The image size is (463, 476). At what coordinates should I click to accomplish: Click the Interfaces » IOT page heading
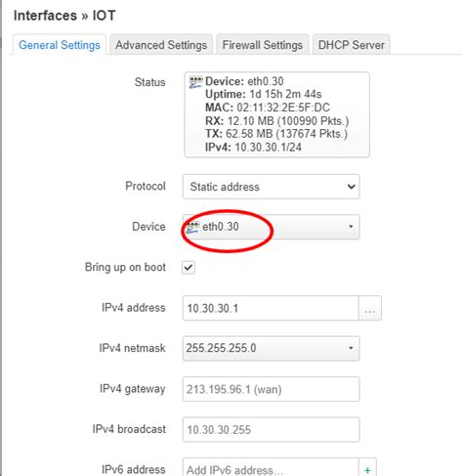point(64,16)
